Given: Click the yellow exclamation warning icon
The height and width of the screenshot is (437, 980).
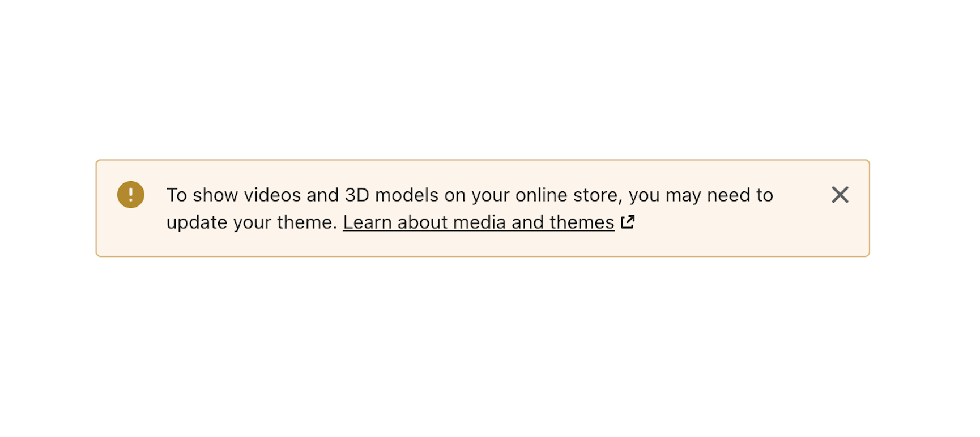Looking at the screenshot, I should (x=131, y=195).
